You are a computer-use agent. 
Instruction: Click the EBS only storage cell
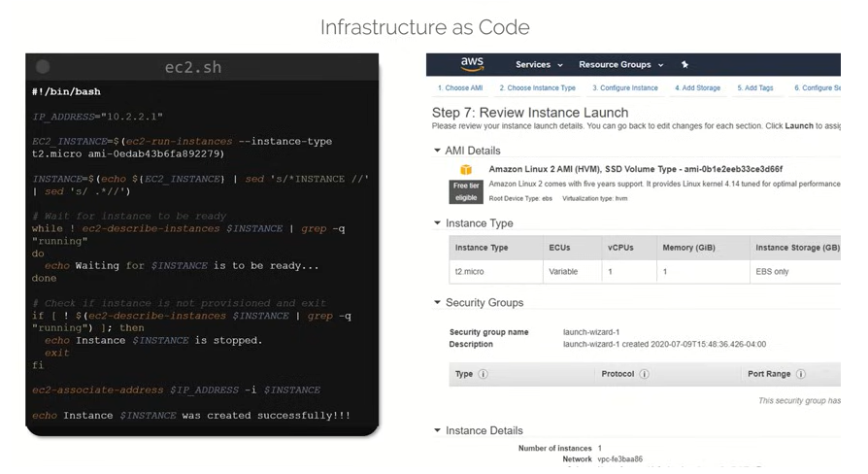coord(772,272)
